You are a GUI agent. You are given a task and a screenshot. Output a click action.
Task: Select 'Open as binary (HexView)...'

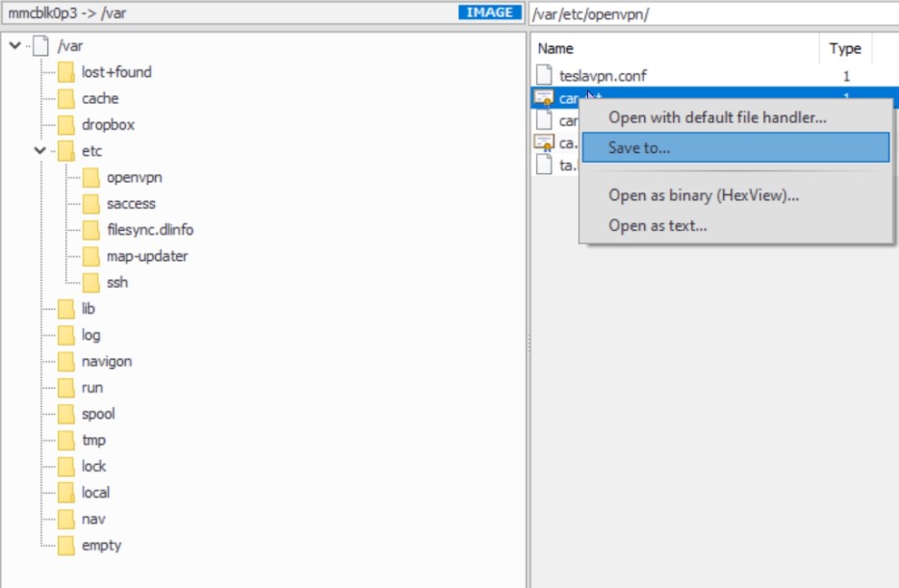(704, 195)
